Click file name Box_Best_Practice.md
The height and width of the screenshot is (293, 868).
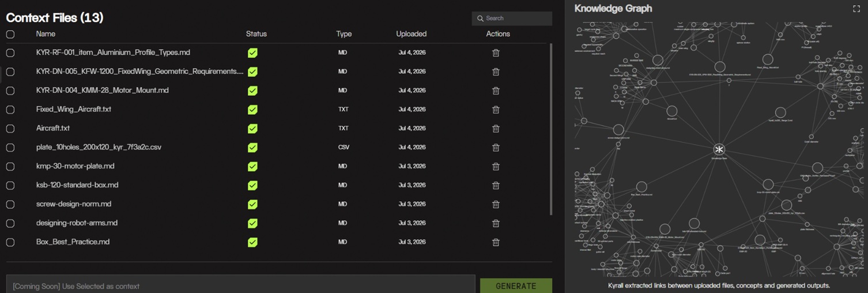pyautogui.click(x=73, y=242)
